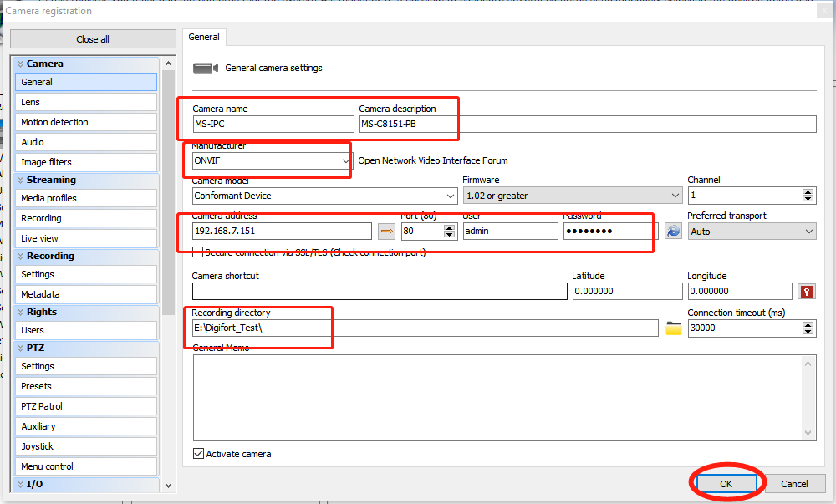Click the Recording directory field
Viewport: 836px width, 504px height.
pos(426,328)
